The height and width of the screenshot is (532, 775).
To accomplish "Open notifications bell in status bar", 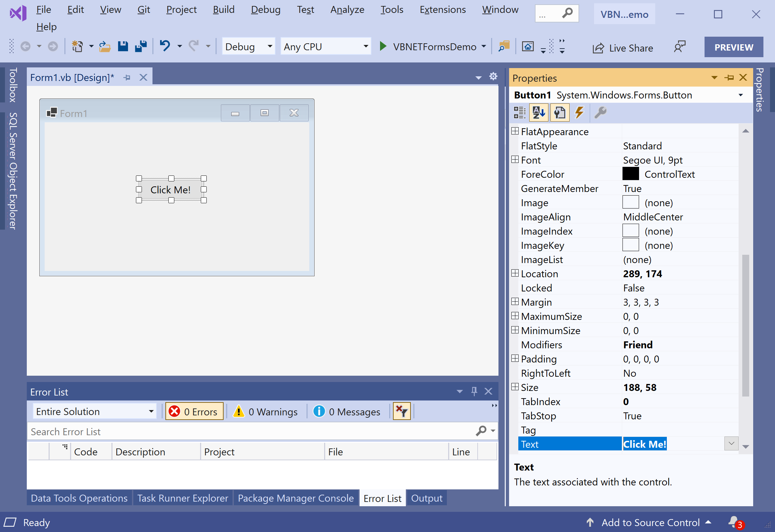I will 734,522.
